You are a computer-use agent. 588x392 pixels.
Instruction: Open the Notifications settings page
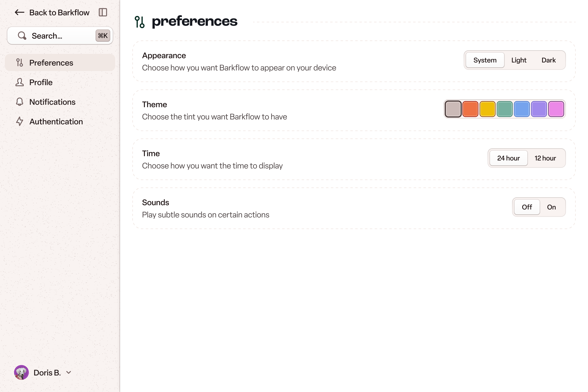52,102
